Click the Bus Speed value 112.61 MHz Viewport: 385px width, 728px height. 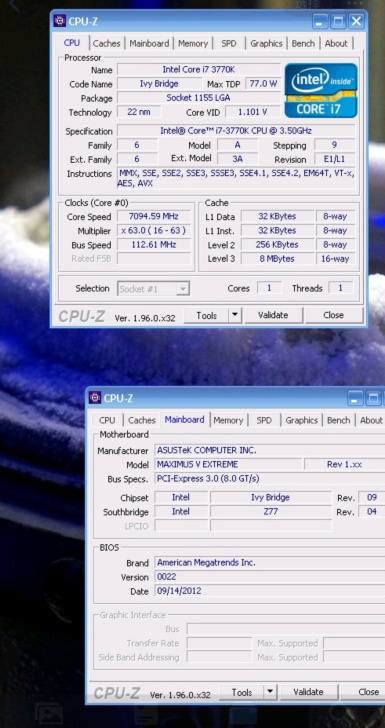154,245
